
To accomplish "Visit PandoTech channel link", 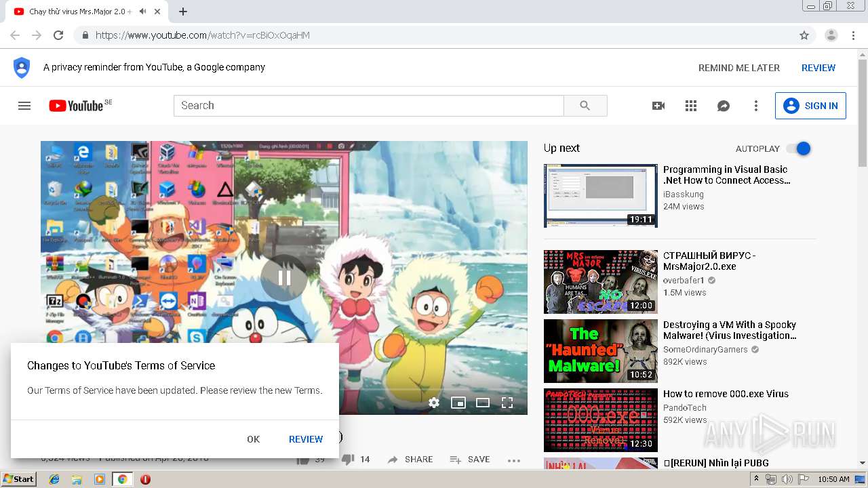I will click(x=685, y=408).
